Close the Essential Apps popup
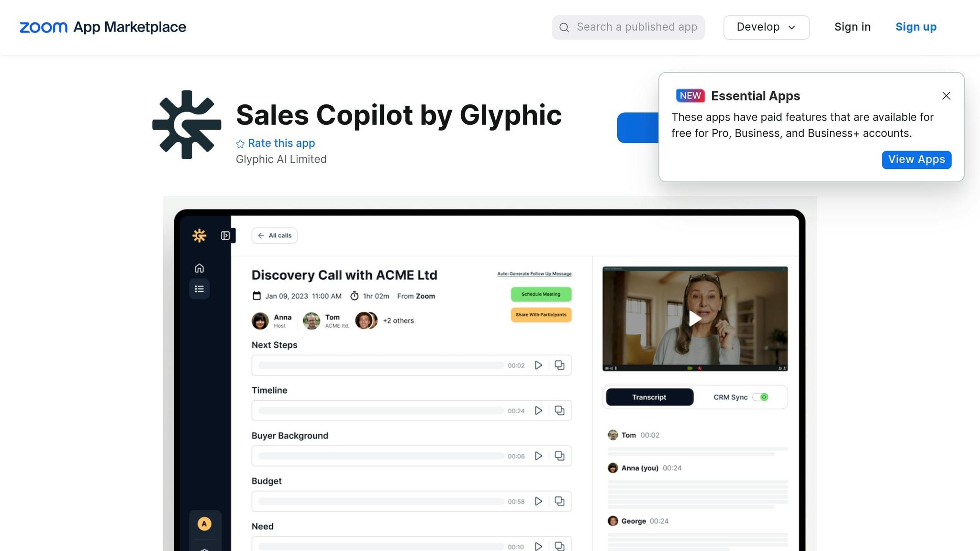The width and height of the screenshot is (980, 551). coord(946,96)
